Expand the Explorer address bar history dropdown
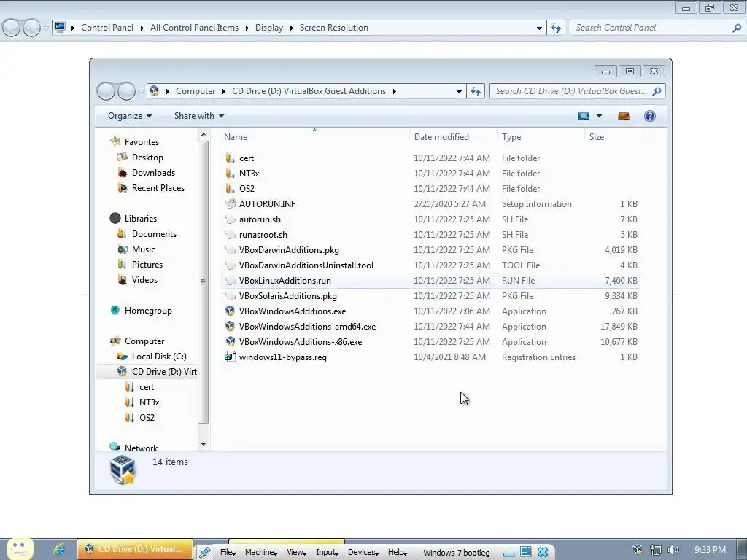Viewport: 747px width, 560px height. [x=459, y=91]
